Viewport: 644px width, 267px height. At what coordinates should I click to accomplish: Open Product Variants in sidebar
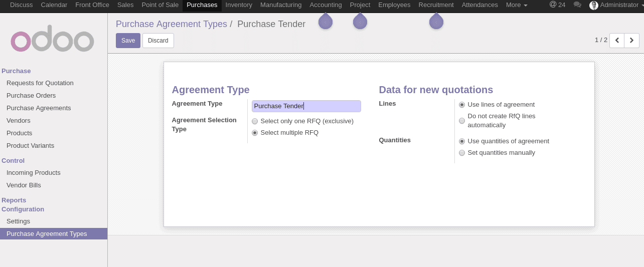click(30, 146)
